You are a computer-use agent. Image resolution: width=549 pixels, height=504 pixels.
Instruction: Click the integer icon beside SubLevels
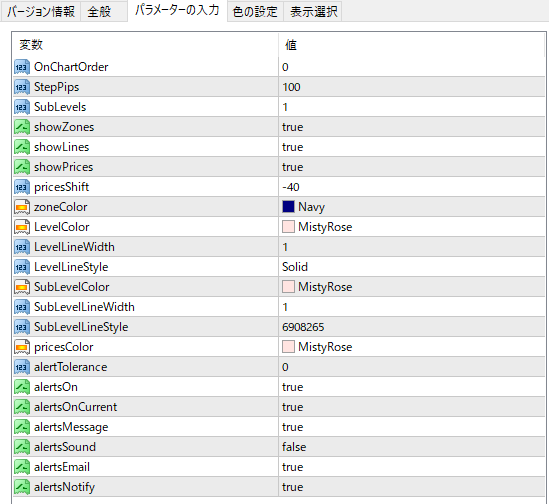pos(22,107)
